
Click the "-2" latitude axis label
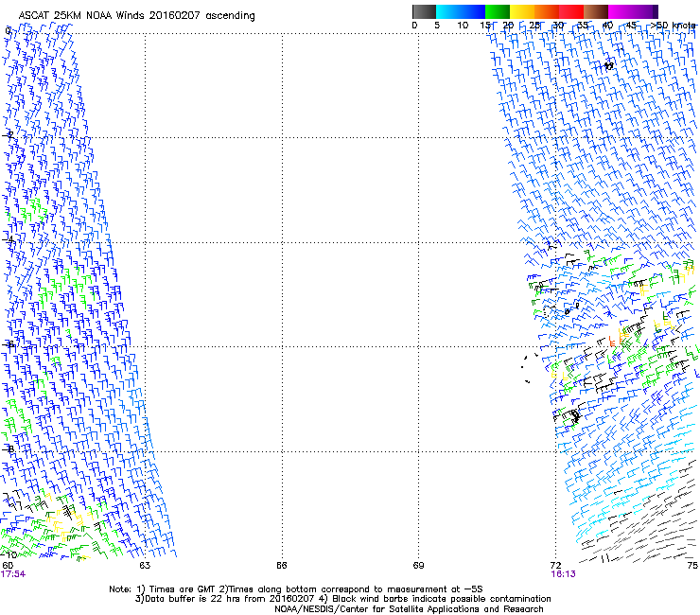9,135
